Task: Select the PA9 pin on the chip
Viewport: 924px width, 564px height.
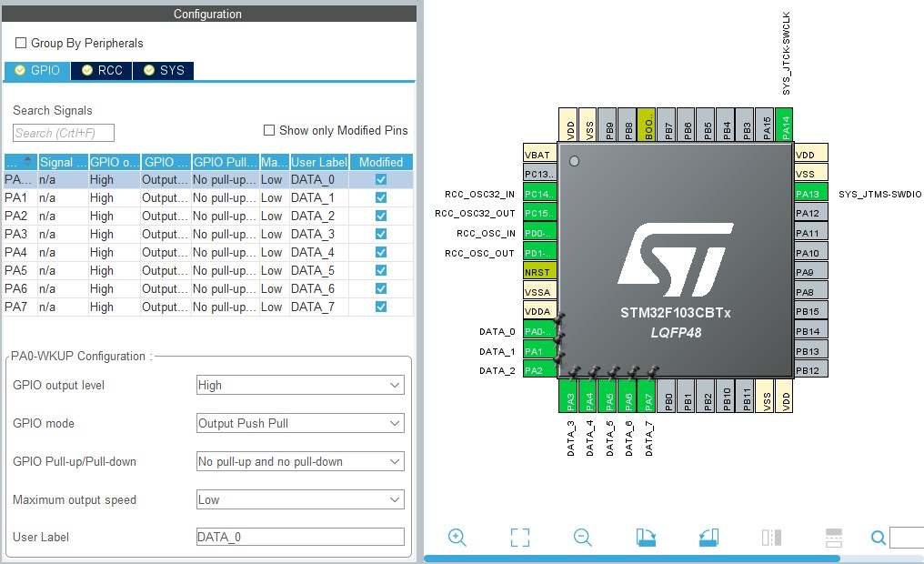Action: pos(811,272)
